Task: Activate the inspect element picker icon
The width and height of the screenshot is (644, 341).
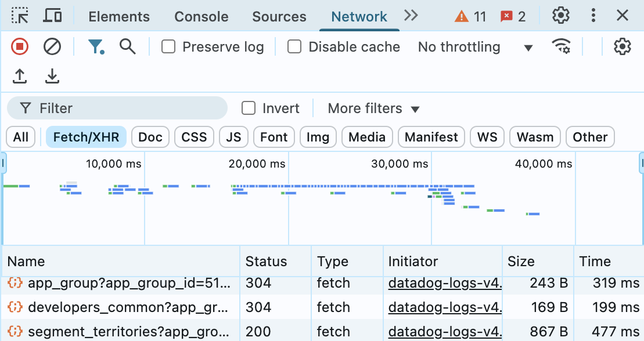Action: point(20,16)
